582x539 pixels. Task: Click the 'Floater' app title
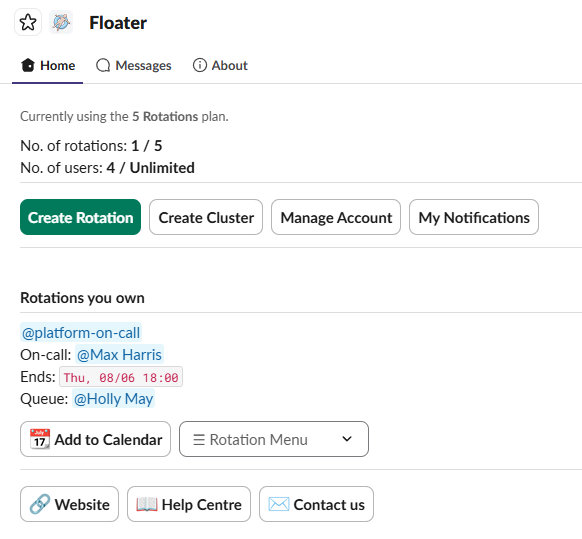pyautogui.click(x=118, y=23)
